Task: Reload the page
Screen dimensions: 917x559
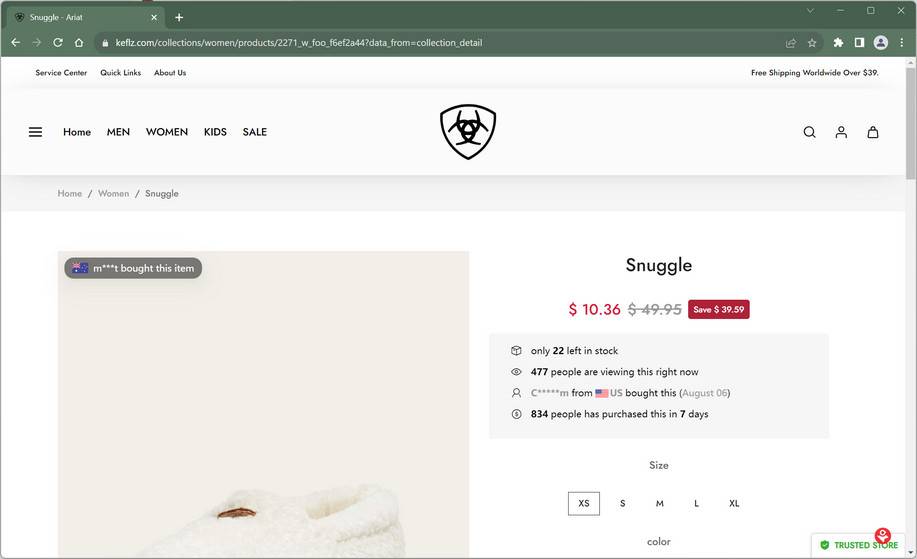Action: (58, 43)
